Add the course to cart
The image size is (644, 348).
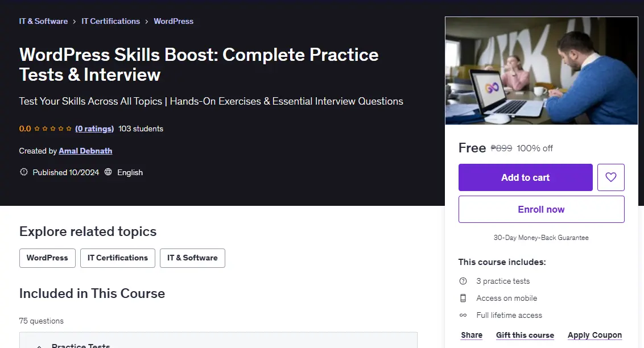coord(525,177)
